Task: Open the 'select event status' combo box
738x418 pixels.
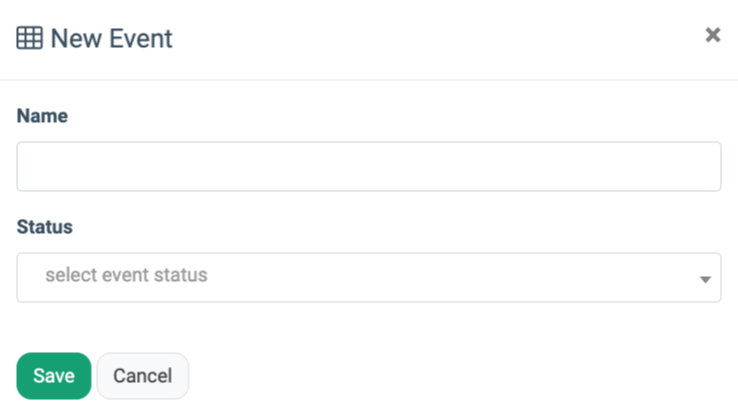Action: [x=368, y=277]
